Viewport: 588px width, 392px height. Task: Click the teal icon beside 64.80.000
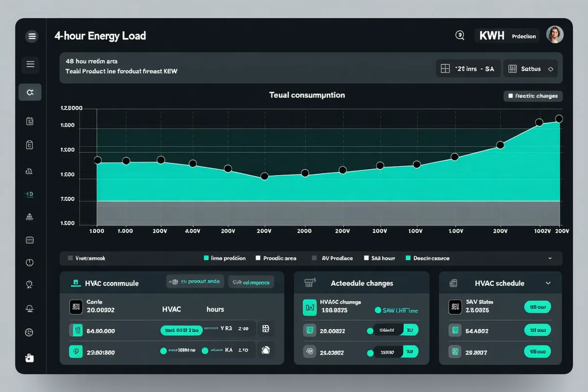[x=76, y=331]
